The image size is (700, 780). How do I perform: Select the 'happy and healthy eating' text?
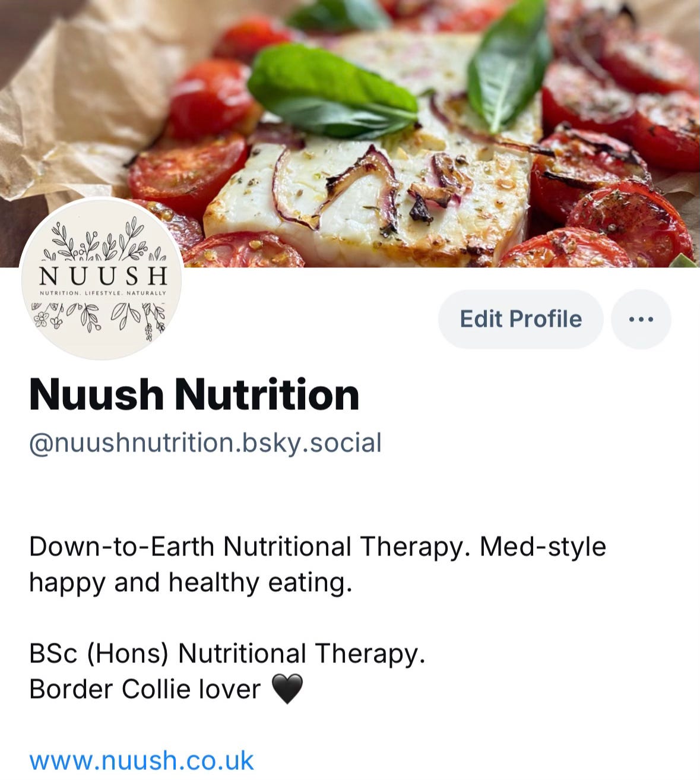click(187, 583)
